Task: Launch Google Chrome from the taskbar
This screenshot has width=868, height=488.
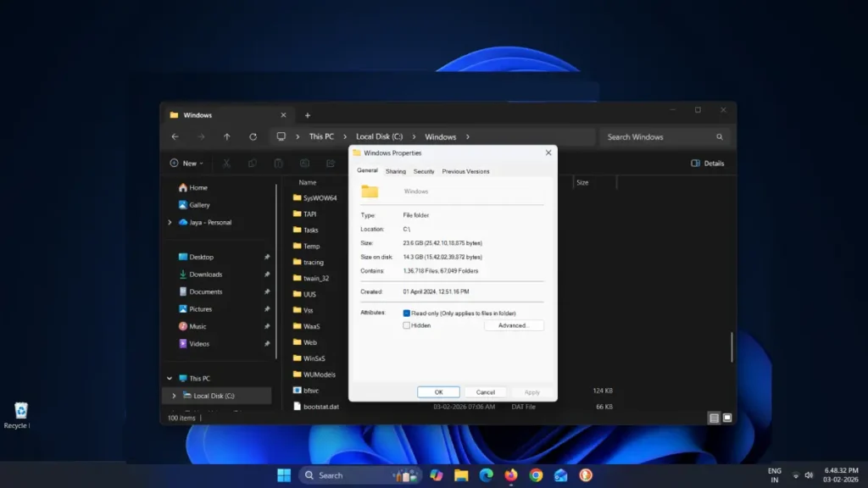Action: tap(536, 474)
